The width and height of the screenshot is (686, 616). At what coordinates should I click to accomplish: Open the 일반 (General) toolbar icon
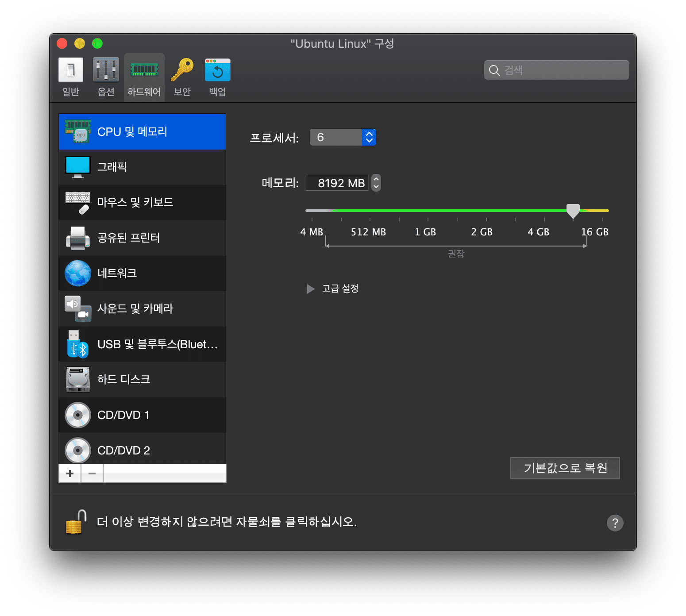[x=71, y=70]
